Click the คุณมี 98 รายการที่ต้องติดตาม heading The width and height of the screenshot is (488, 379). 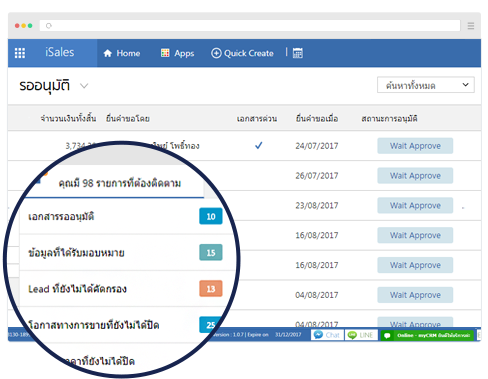(x=120, y=183)
